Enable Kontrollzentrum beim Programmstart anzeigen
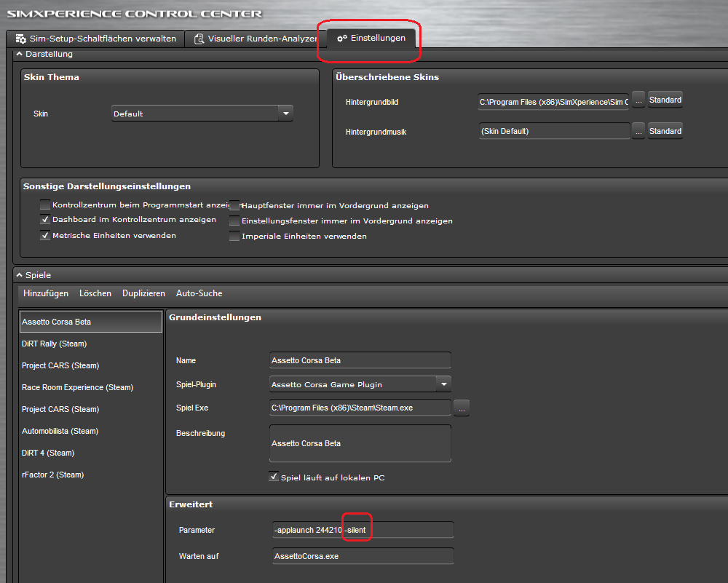The width and height of the screenshot is (728, 583). point(45,205)
